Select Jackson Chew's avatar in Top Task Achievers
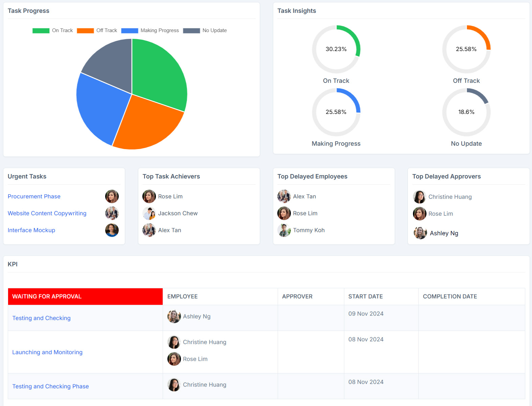 (149, 213)
